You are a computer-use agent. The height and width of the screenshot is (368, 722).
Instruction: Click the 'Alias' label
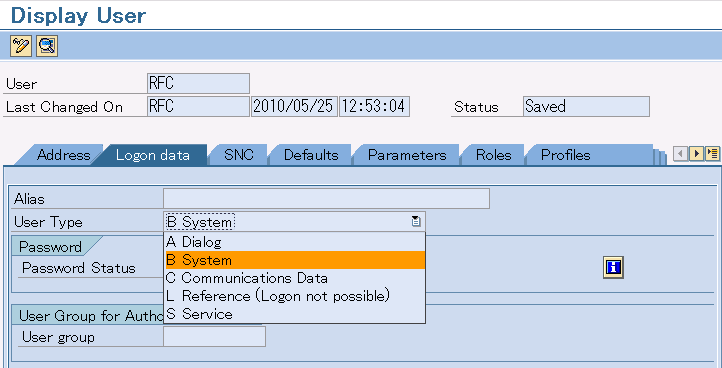tap(29, 199)
